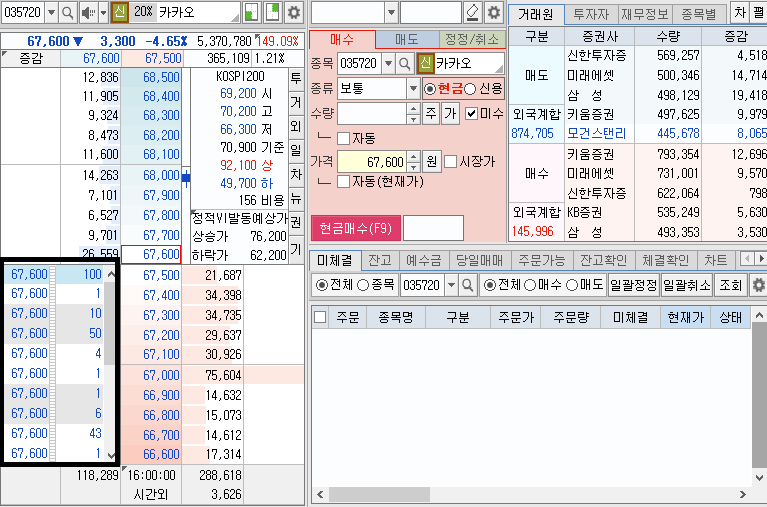Click the 차 side tab in the quote panel
The image size is (767, 507).
(x=296, y=174)
